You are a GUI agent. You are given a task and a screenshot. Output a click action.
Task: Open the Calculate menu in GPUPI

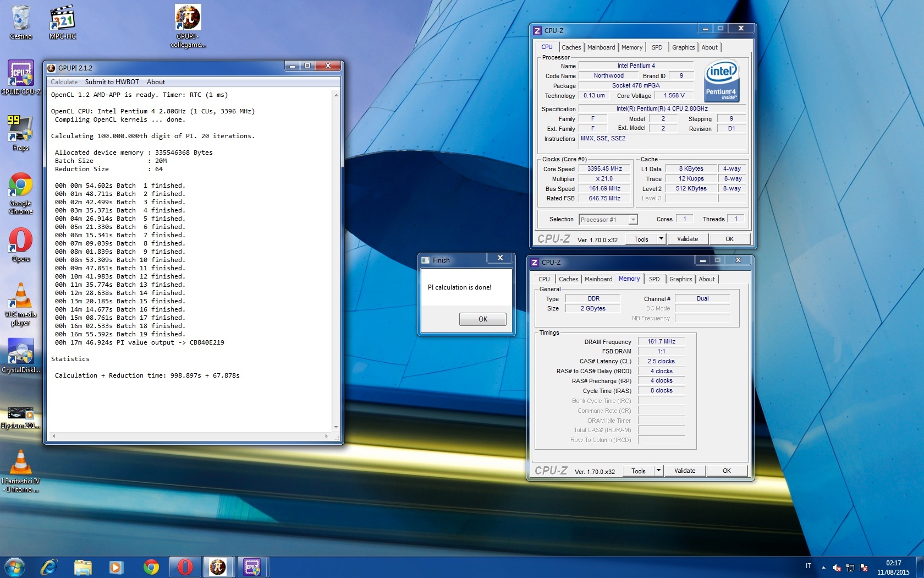click(x=64, y=82)
